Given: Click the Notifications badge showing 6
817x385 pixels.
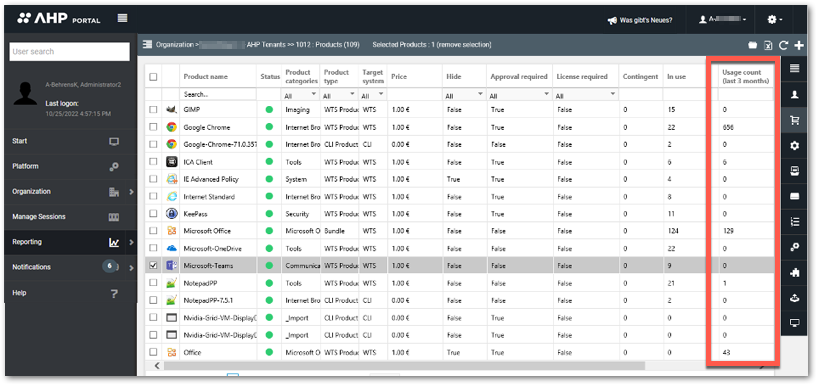Looking at the screenshot, I should (x=109, y=266).
